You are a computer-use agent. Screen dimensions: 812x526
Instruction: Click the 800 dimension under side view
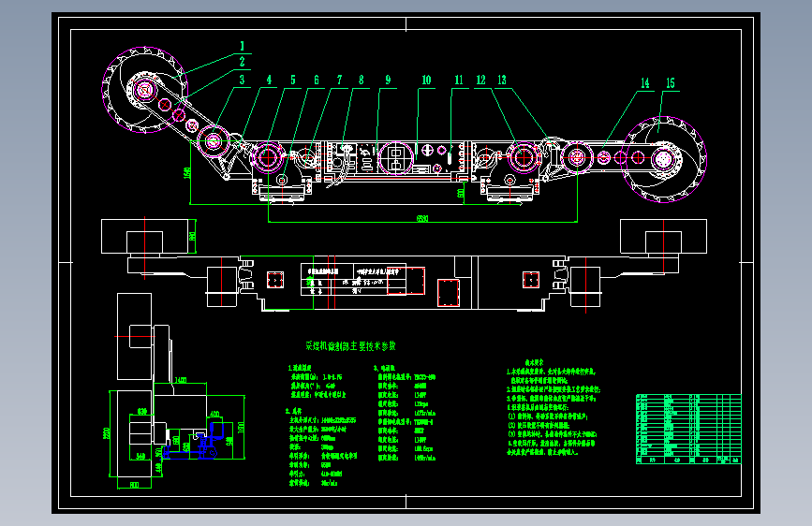click(134, 485)
